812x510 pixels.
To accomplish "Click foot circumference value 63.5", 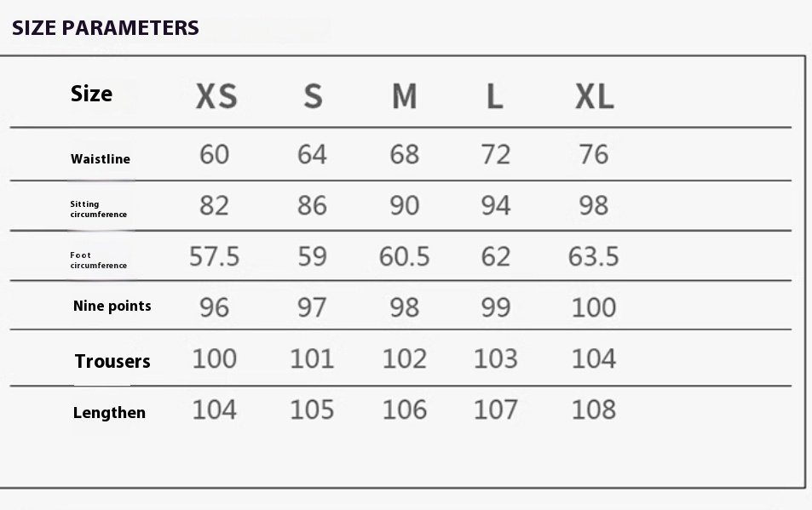I will tap(594, 256).
